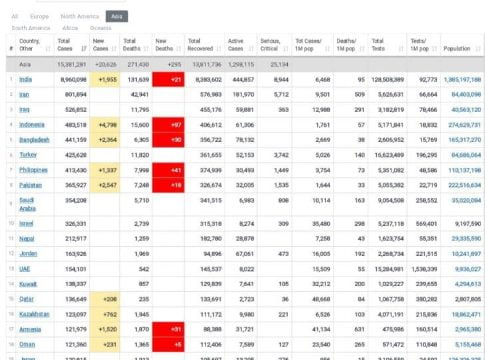This screenshot has height=360, width=485.
Task: Click the # rank column header
Action: tap(11, 49)
